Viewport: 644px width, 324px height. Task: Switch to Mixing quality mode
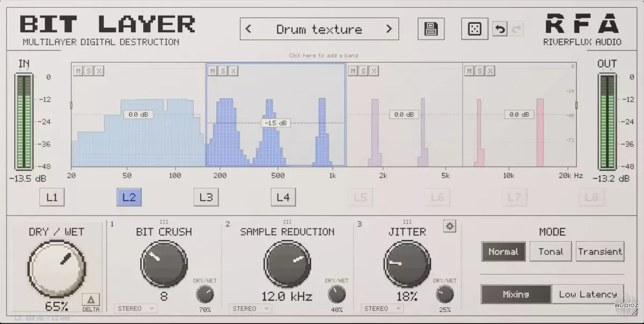pos(516,294)
